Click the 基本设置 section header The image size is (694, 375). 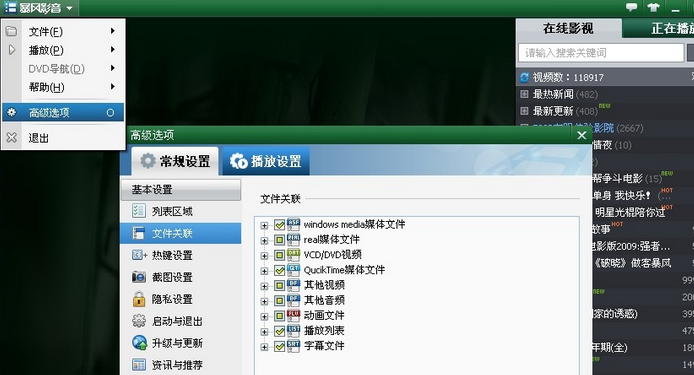181,189
